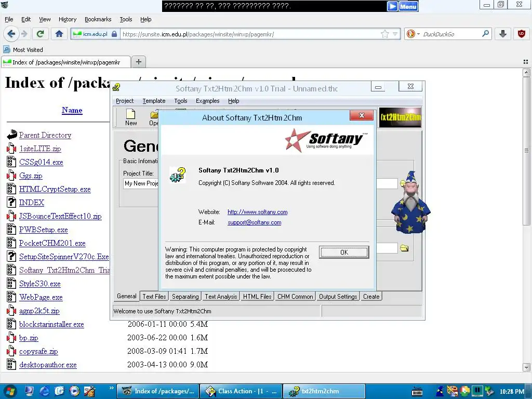
Task: Click the search magnifier icon in the DuckDuckGo box
Action: coord(486,34)
